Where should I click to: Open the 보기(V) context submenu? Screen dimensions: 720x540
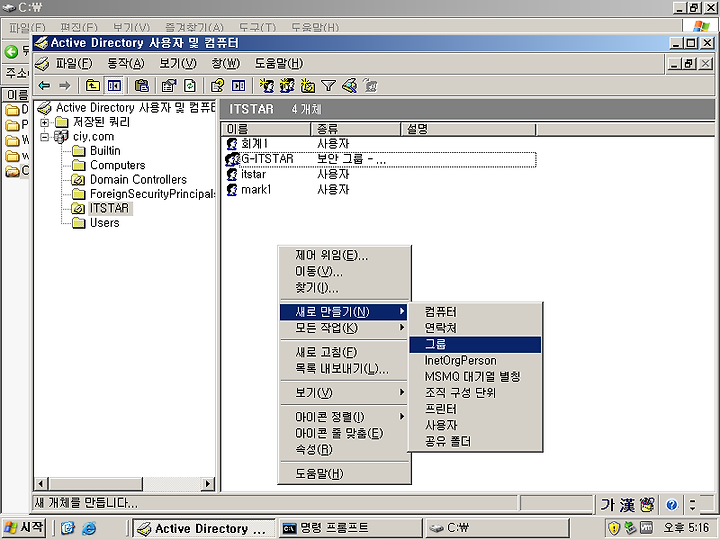(x=343, y=393)
